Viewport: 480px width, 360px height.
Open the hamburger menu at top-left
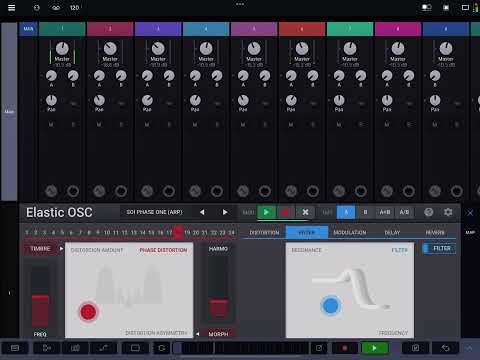click(x=11, y=7)
